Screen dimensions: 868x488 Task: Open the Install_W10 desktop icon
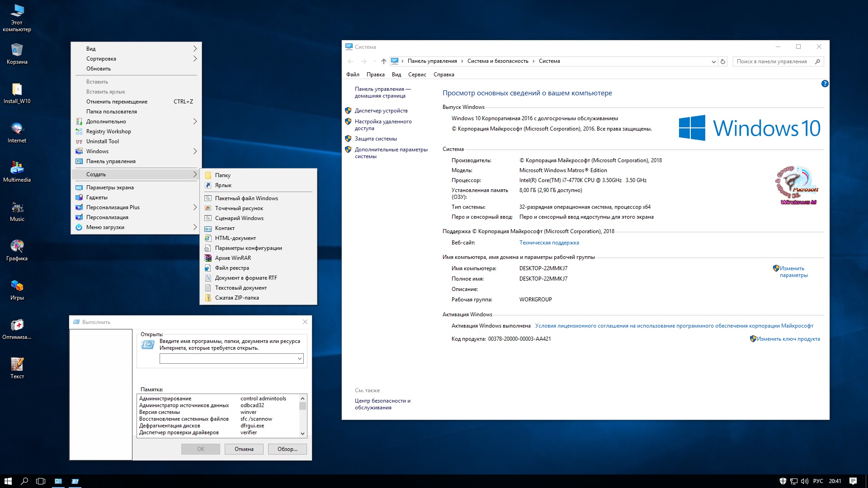(17, 90)
